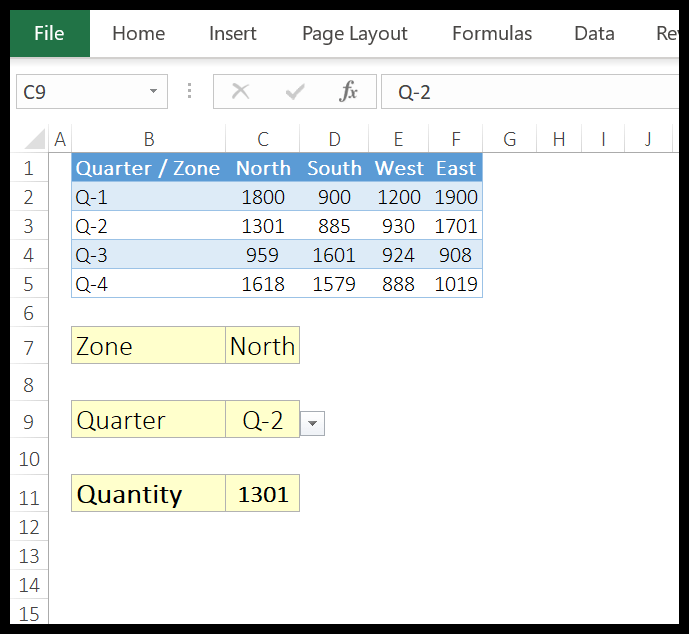Open the File tab
This screenshot has height=634, width=689.
click(x=50, y=33)
